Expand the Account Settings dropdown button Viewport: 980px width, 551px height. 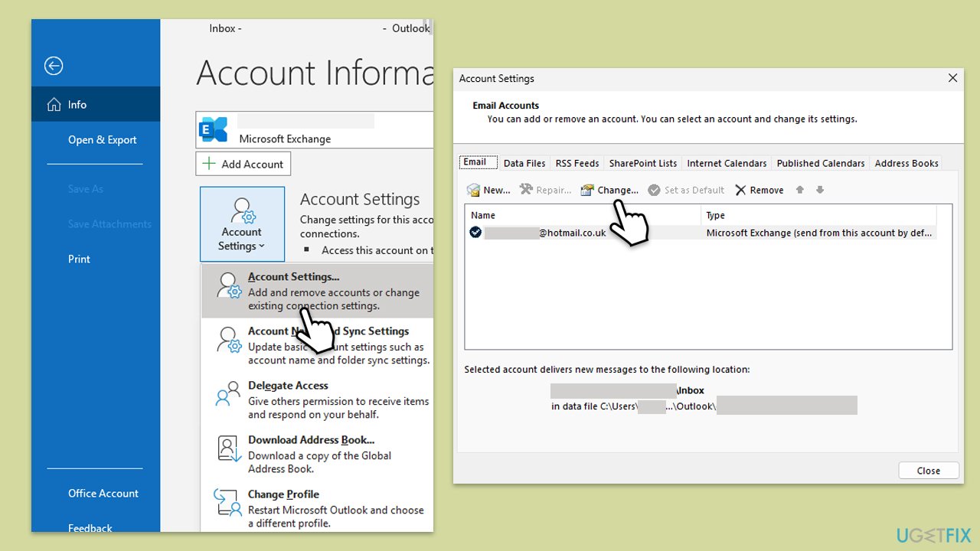click(x=242, y=224)
